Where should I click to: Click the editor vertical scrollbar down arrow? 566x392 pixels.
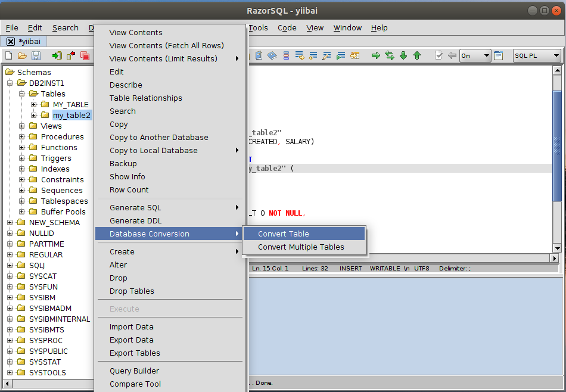coord(557,248)
